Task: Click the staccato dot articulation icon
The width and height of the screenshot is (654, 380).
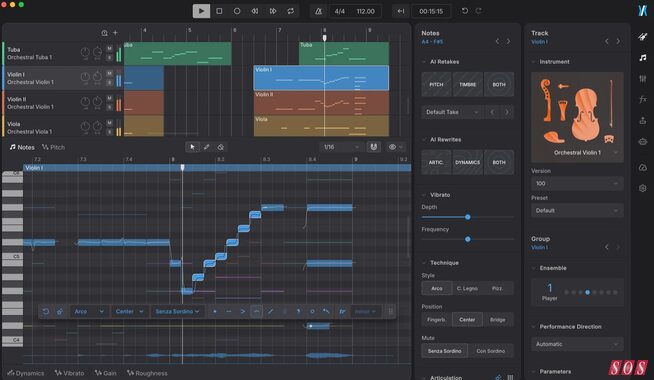Action: click(x=215, y=312)
